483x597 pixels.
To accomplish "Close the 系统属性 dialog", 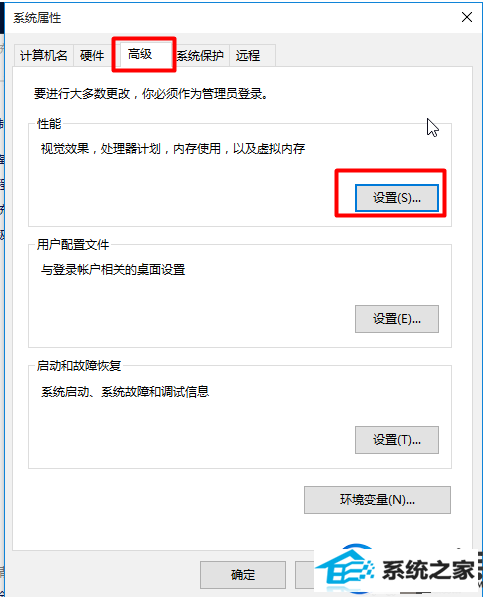I will pos(467,17).
